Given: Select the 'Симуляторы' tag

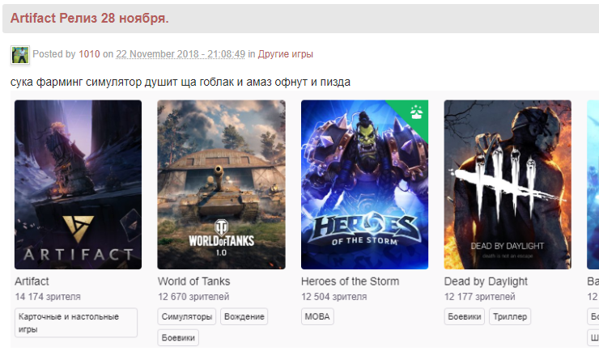Looking at the screenshot, I should point(187,317).
